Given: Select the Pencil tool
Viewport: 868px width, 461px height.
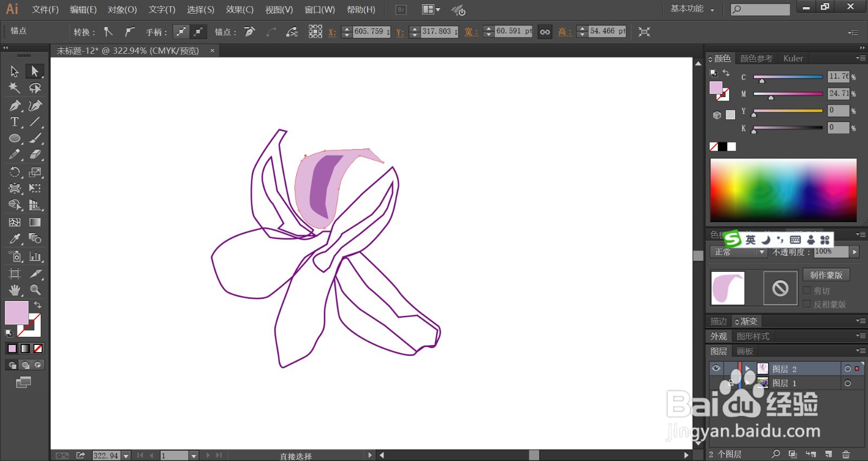Looking at the screenshot, I should [x=15, y=155].
